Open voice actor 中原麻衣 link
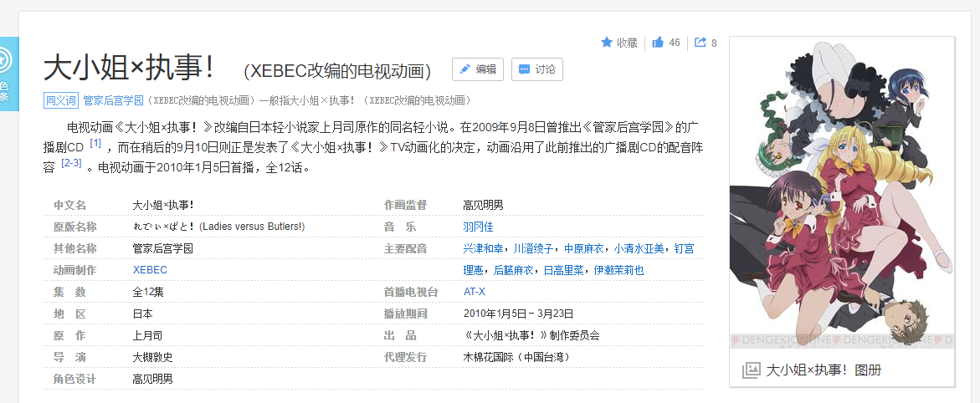 [584, 248]
